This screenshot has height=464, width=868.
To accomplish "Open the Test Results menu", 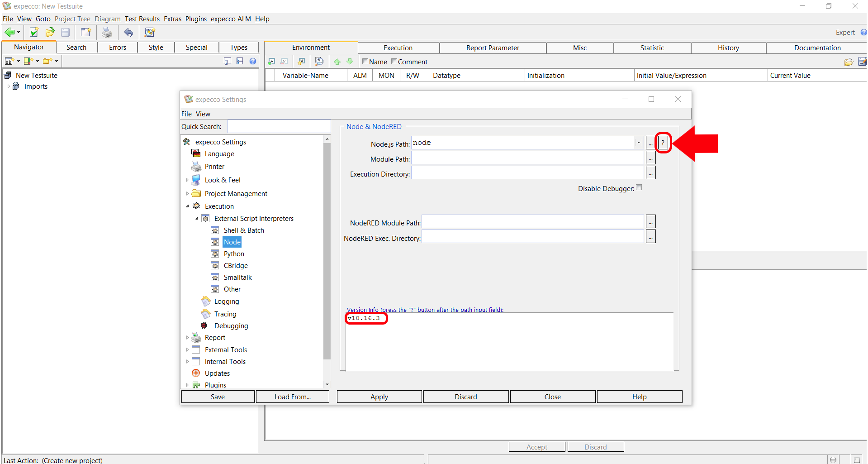I will click(142, 19).
